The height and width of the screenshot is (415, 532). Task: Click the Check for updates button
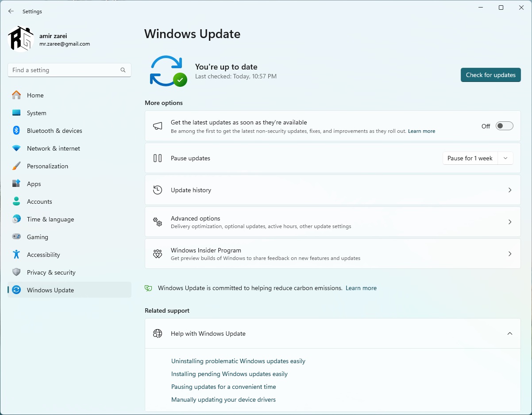(x=490, y=75)
